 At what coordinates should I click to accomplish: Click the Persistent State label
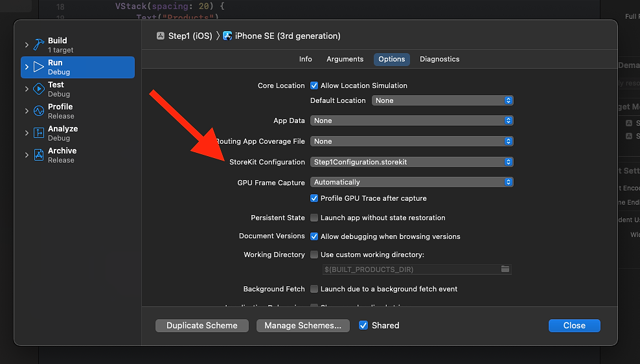[x=277, y=218]
